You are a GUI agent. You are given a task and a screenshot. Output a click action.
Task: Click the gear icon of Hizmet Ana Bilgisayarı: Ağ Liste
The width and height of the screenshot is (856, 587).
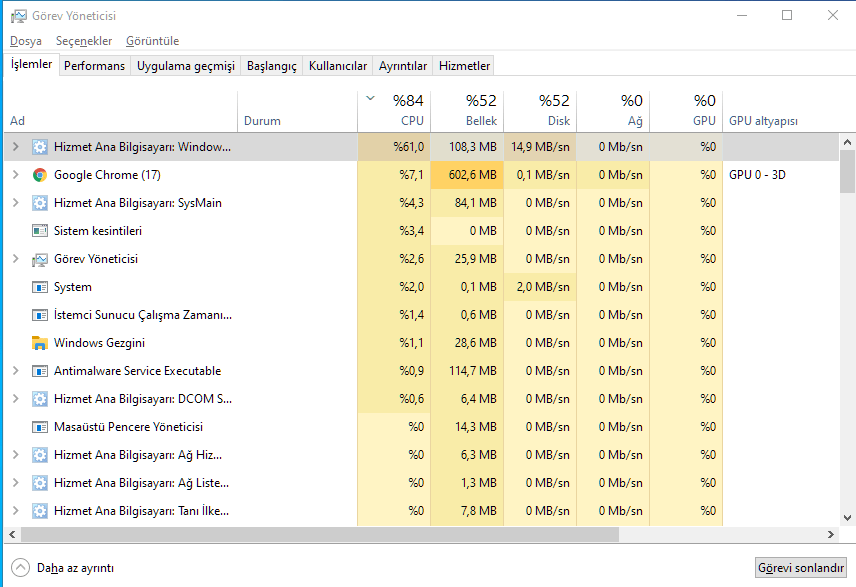point(39,483)
